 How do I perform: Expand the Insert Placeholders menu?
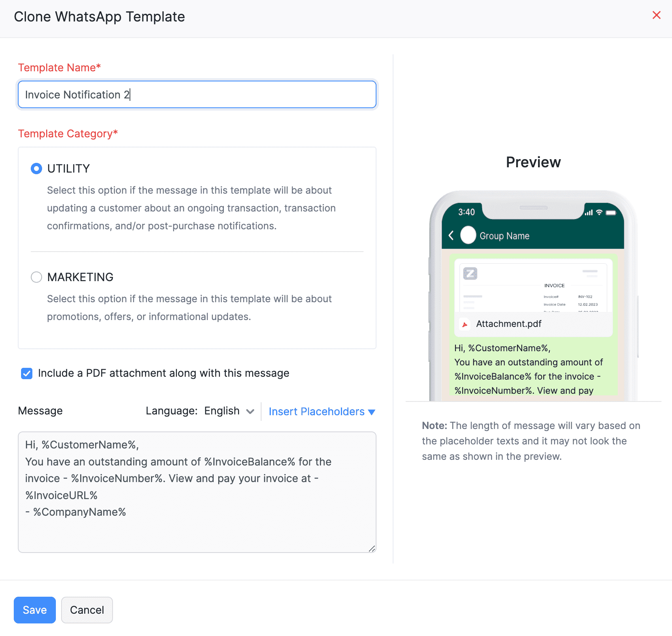(x=322, y=412)
